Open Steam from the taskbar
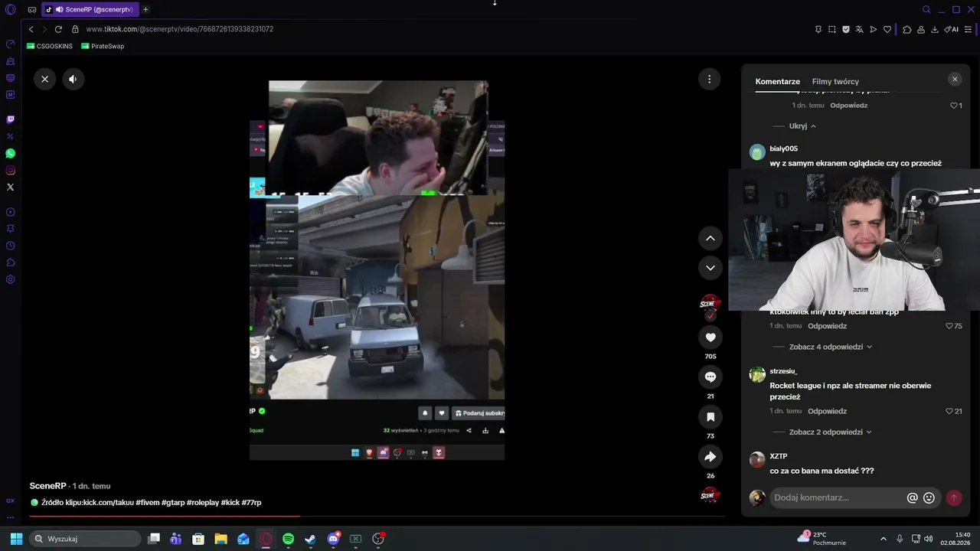 (310, 539)
